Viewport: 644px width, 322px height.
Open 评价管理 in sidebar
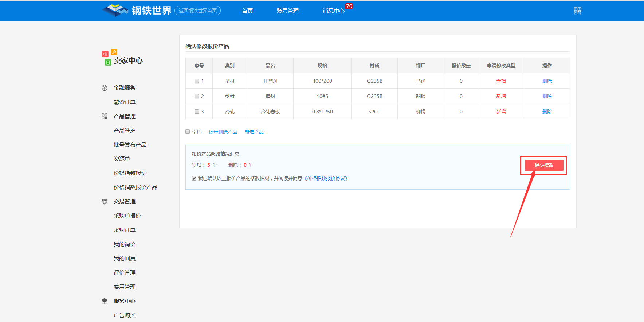coord(125,273)
